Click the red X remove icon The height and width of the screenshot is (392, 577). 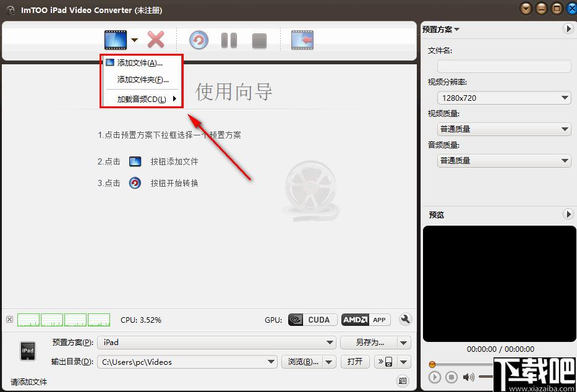(156, 40)
